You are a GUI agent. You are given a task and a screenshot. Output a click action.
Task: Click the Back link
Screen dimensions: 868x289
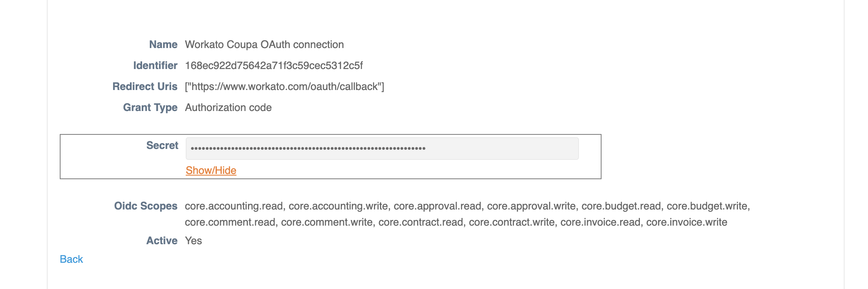coord(71,259)
